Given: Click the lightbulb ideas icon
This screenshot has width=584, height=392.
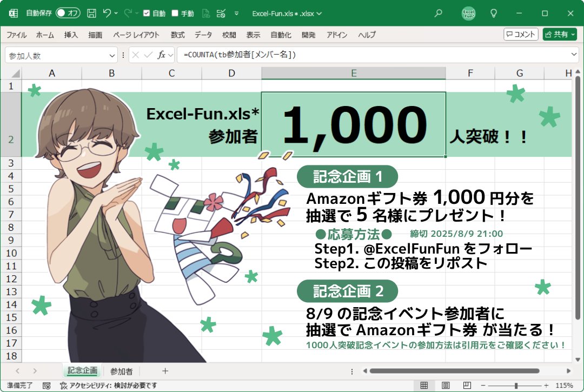Looking at the screenshot, I should click(x=494, y=14).
